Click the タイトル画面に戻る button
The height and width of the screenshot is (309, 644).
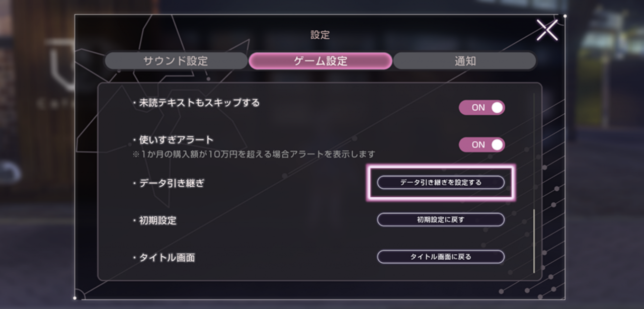[x=441, y=257]
